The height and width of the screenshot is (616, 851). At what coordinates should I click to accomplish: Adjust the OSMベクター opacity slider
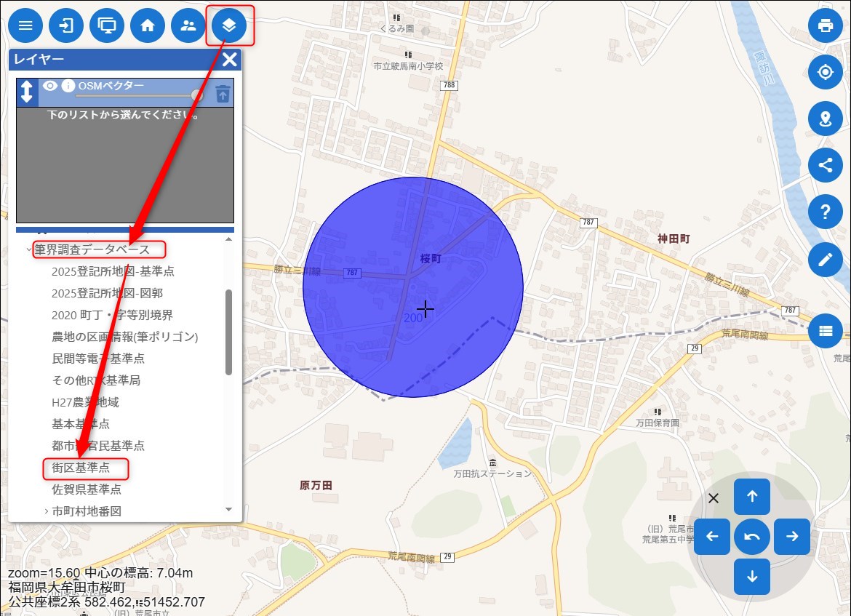tap(196, 95)
